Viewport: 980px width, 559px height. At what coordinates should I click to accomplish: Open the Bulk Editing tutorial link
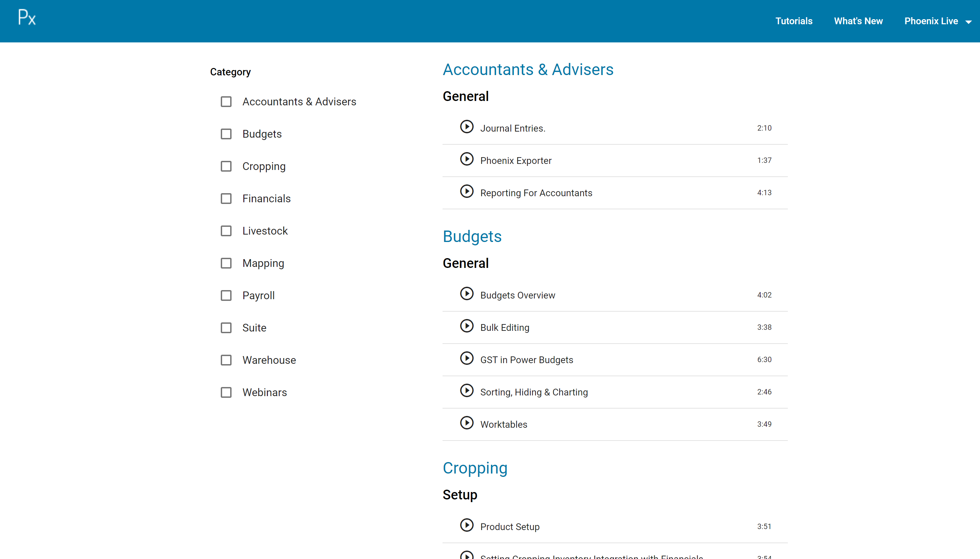point(504,327)
